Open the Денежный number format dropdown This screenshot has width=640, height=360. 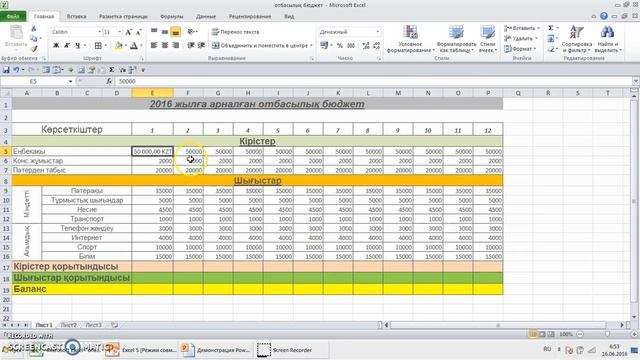click(378, 32)
